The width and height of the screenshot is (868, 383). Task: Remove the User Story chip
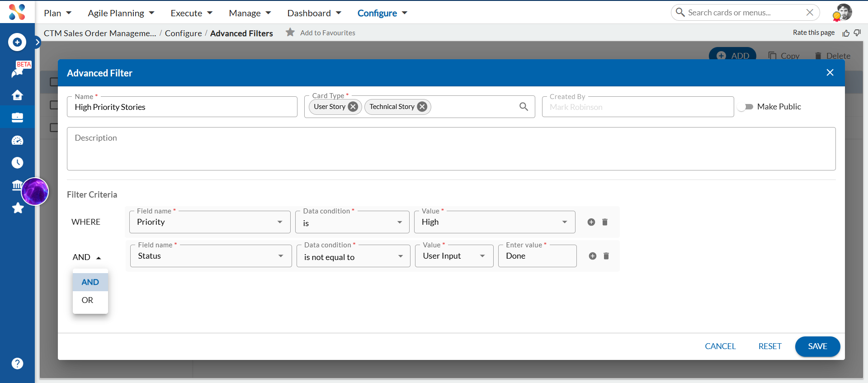353,107
